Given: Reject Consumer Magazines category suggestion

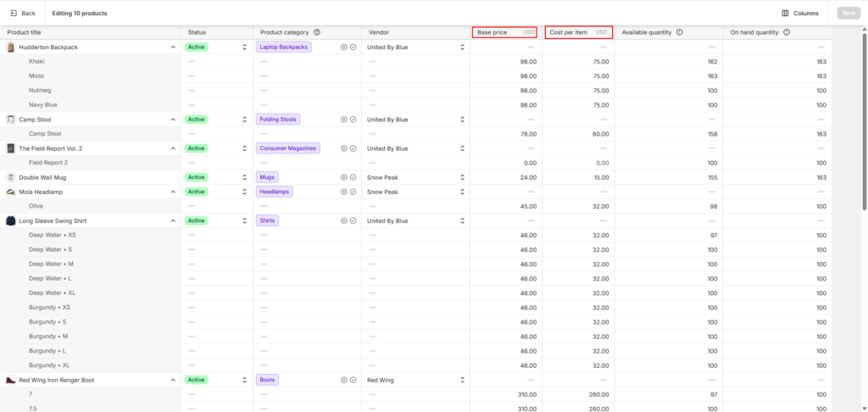Looking at the screenshot, I should 344,148.
